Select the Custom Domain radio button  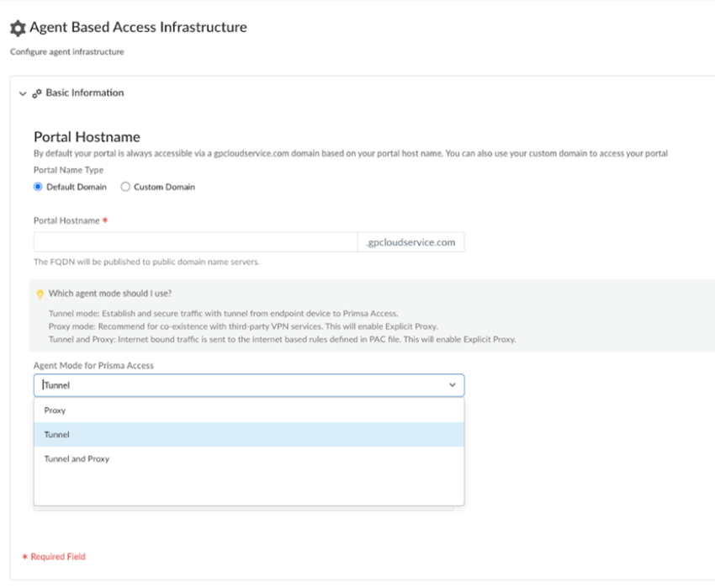pyautogui.click(x=125, y=187)
